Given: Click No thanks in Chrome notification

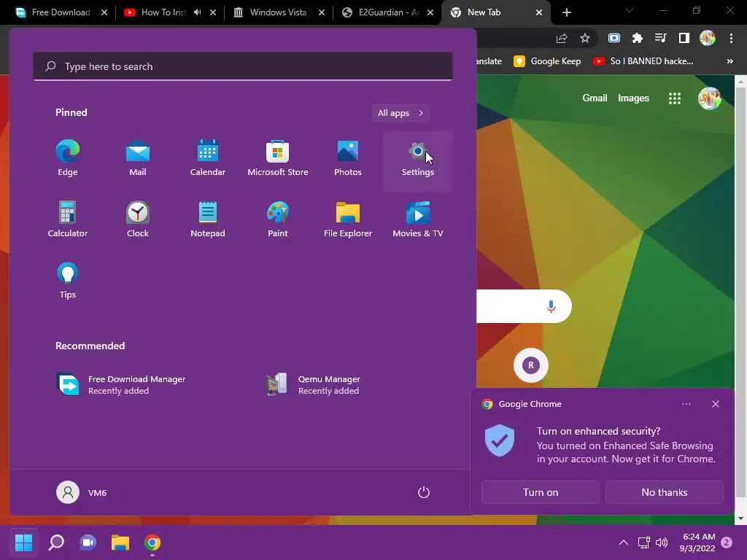Looking at the screenshot, I should point(664,492).
